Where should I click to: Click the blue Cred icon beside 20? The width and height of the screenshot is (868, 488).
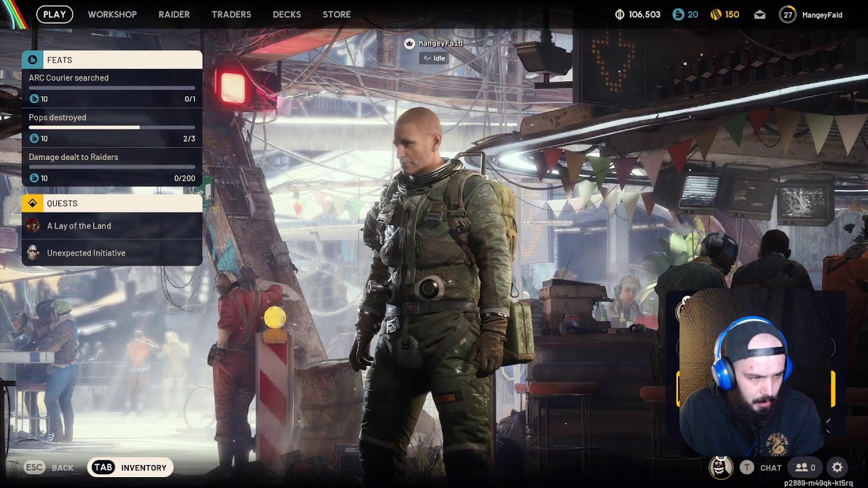pyautogui.click(x=678, y=14)
